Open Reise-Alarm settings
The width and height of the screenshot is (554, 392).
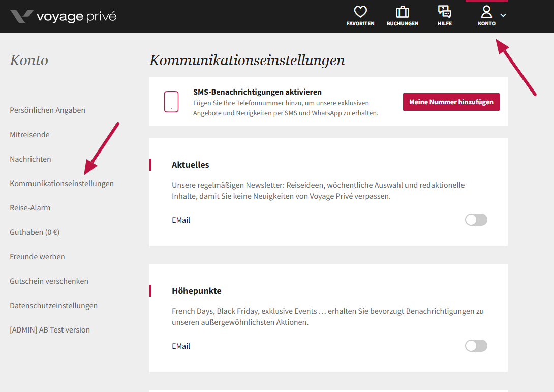tap(30, 208)
